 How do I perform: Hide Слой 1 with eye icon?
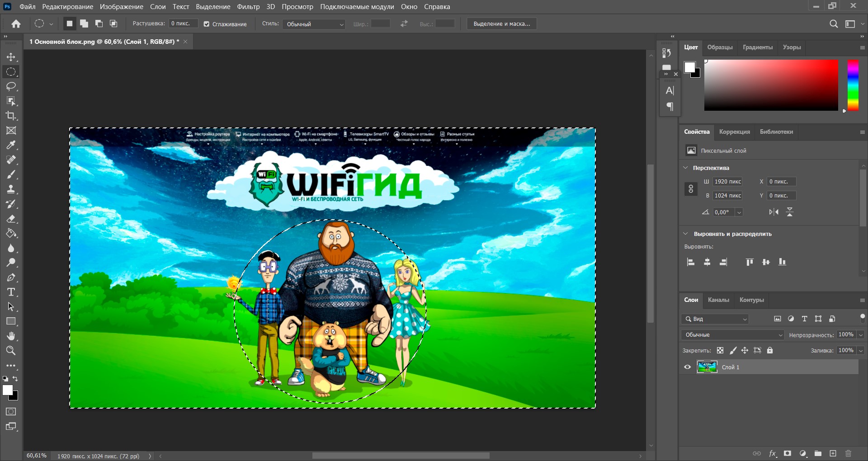(687, 367)
